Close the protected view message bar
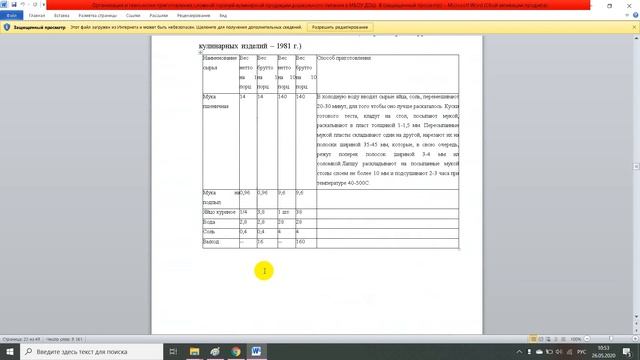Image resolution: width=640 pixels, height=360 pixels. (x=634, y=27)
